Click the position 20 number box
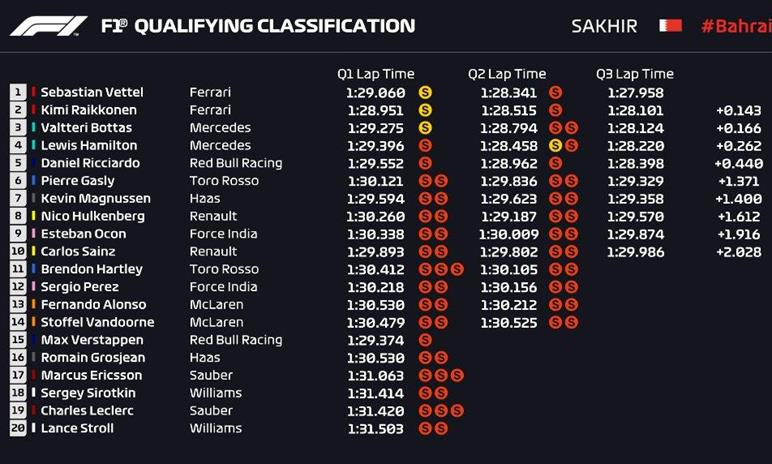The image size is (772, 464). pos(18,428)
